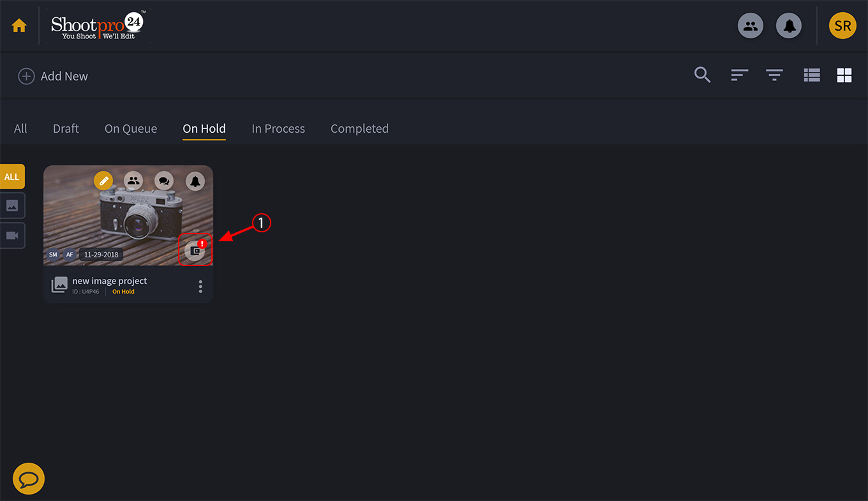This screenshot has height=501, width=868.
Task: Toggle the video projects filter in sidebar
Action: pyautogui.click(x=13, y=235)
